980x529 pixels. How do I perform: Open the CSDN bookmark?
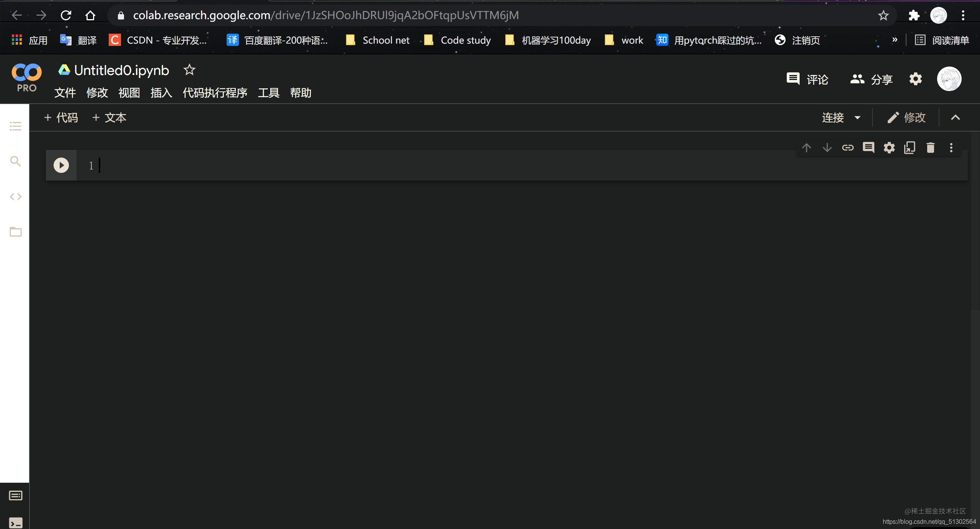point(158,40)
